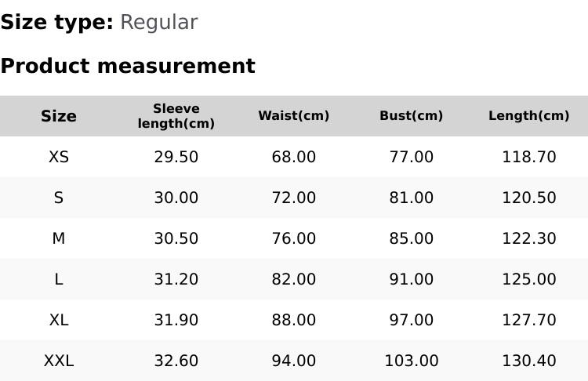This screenshot has width=588, height=381.
Task: Click the Size column header
Action: tap(59, 116)
